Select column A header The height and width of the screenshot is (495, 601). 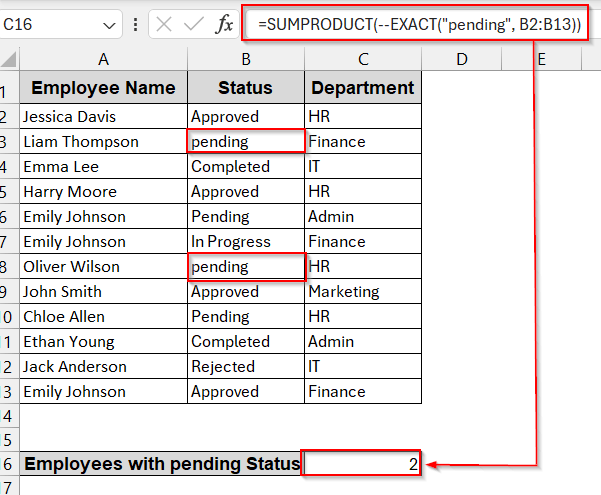(x=103, y=60)
